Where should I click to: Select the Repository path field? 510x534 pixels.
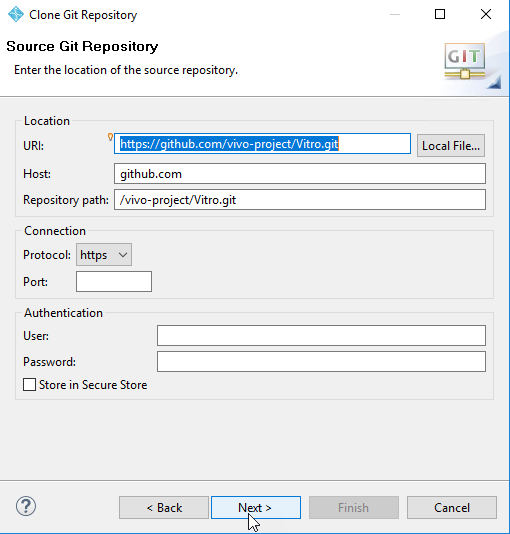click(300, 200)
